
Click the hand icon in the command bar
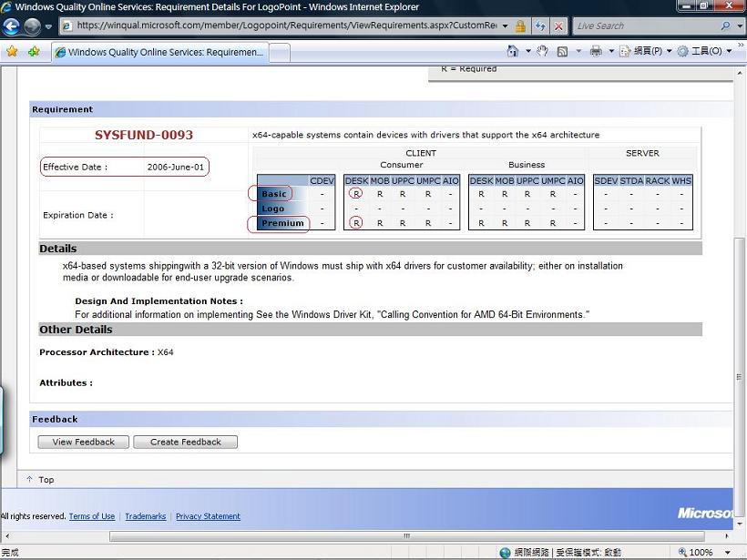tap(543, 51)
